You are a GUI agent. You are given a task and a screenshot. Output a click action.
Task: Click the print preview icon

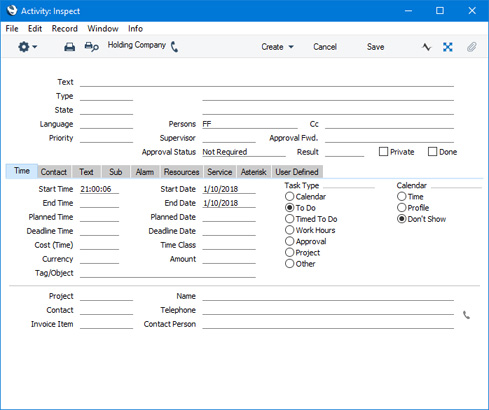(91, 47)
